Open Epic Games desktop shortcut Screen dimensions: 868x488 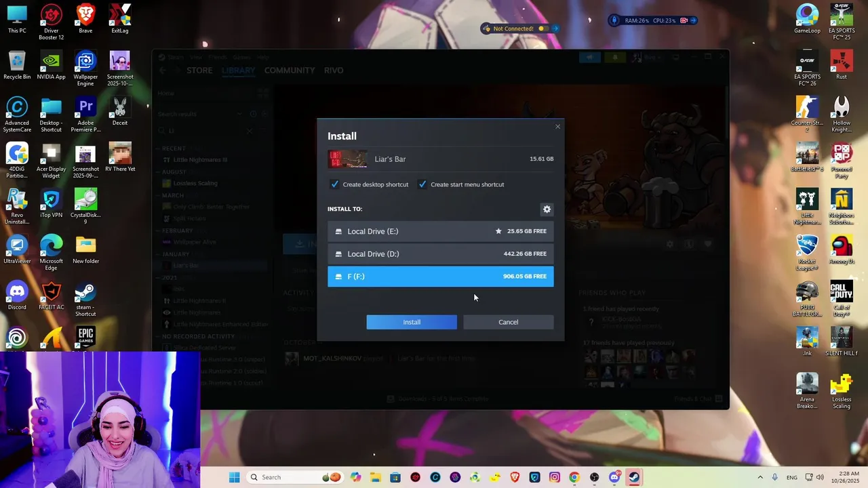(85, 338)
